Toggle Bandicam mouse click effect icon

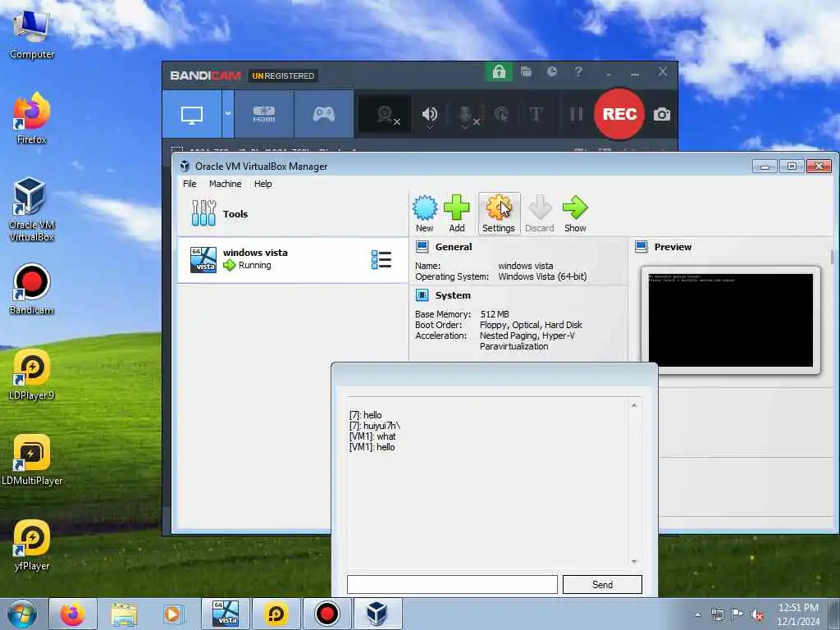coord(501,114)
